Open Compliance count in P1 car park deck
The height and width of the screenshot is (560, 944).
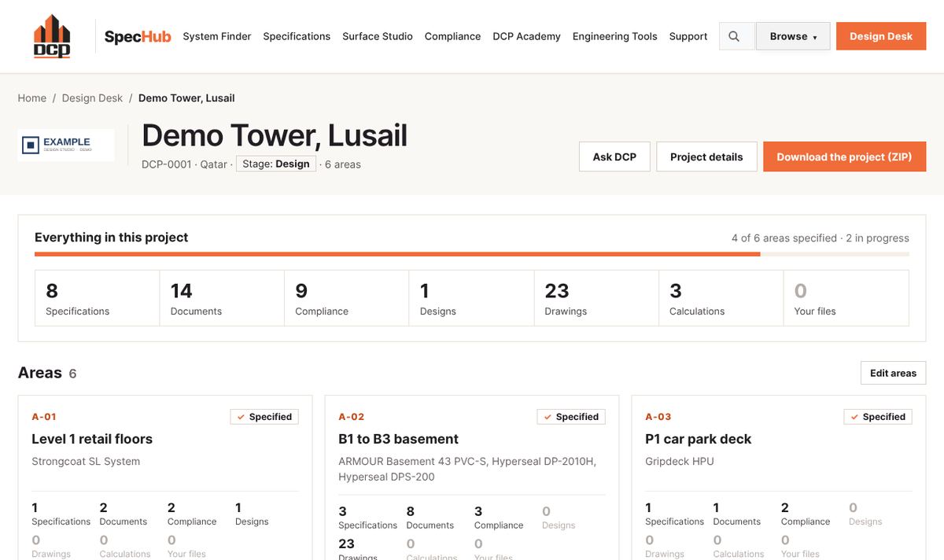(x=806, y=514)
